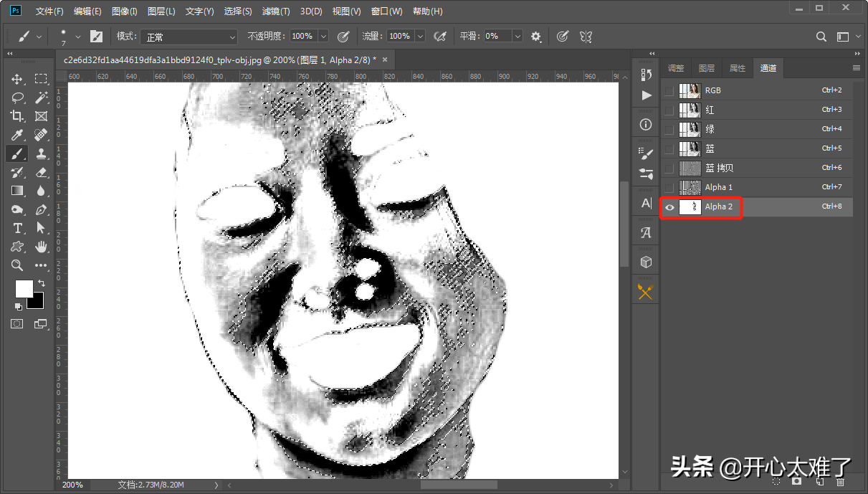Select the Type tool
This screenshot has width=868, height=494.
(x=17, y=228)
